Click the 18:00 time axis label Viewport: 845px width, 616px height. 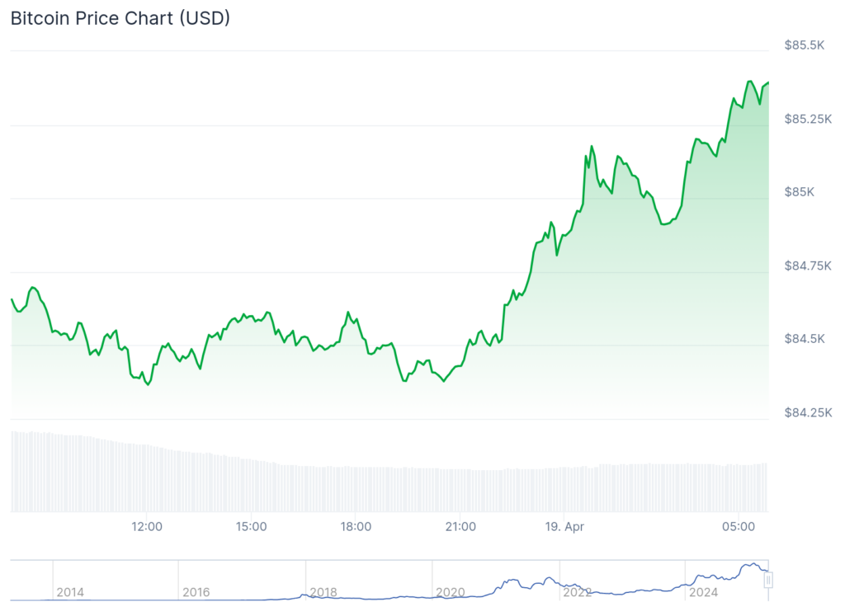(x=356, y=526)
